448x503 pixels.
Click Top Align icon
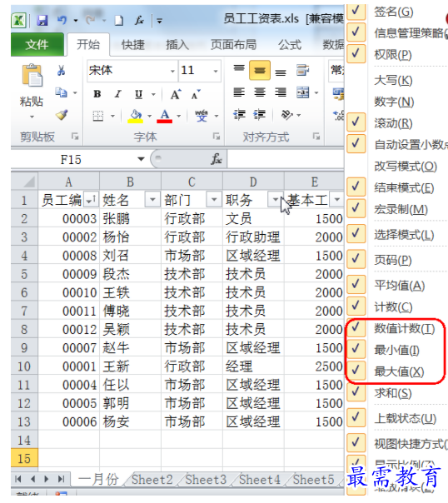click(x=239, y=70)
